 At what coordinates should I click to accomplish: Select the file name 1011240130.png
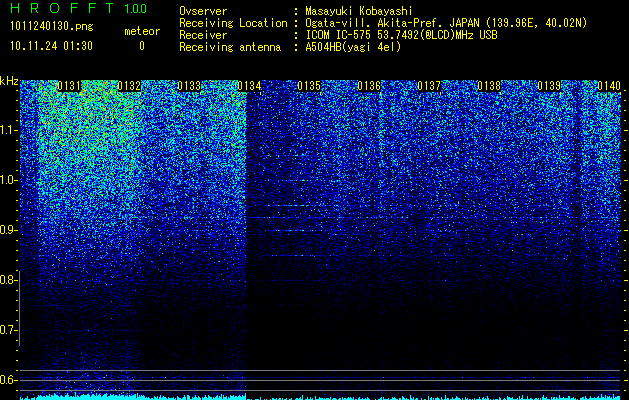click(x=52, y=26)
